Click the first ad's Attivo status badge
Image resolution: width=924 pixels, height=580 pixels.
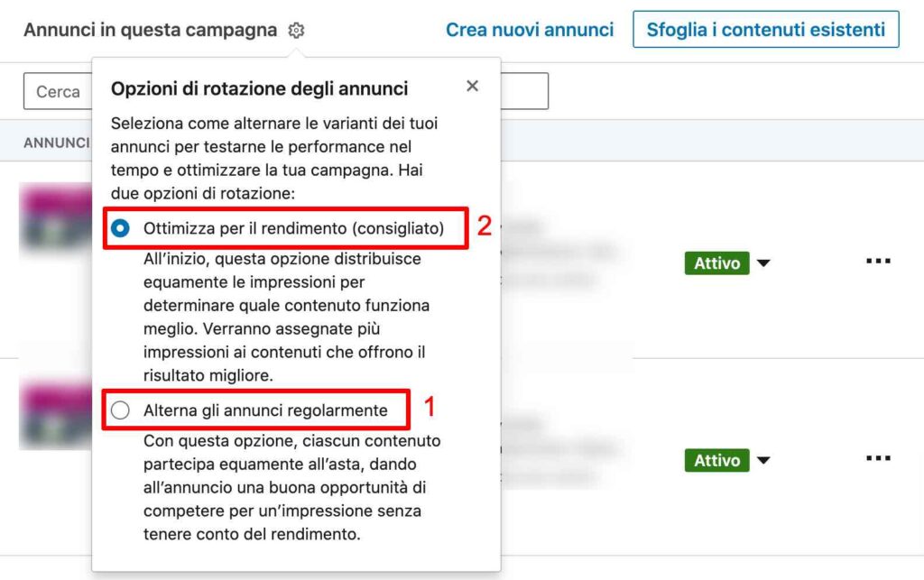coord(716,263)
